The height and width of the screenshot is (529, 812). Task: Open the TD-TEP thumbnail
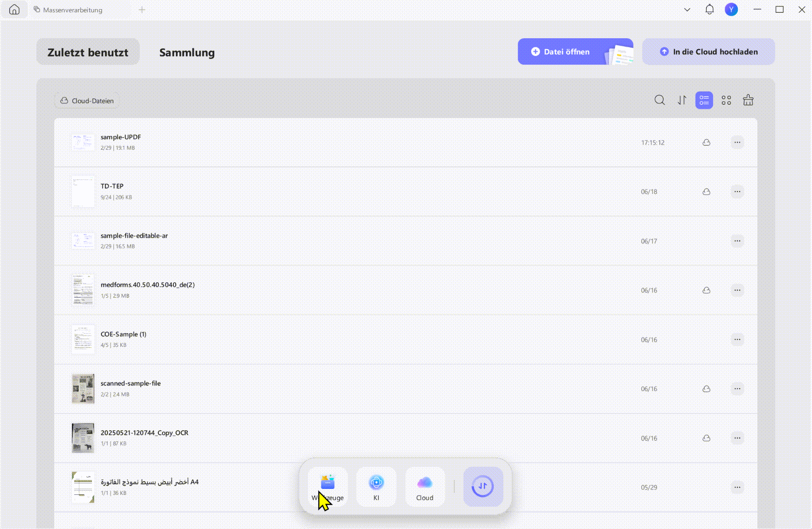[83, 192]
